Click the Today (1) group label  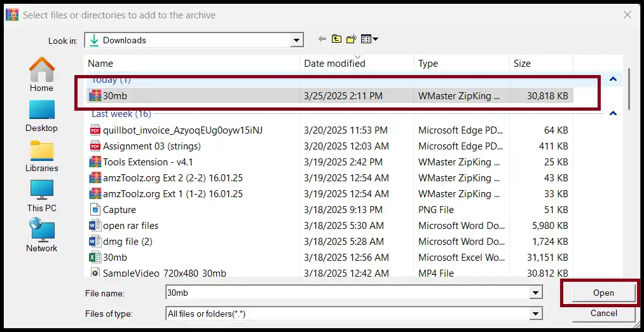pos(111,80)
